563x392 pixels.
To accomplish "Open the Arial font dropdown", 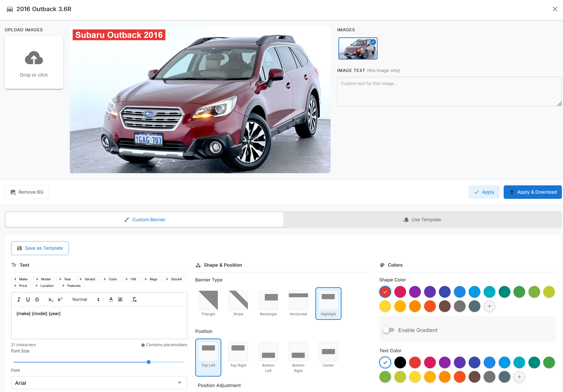I will coord(99,383).
